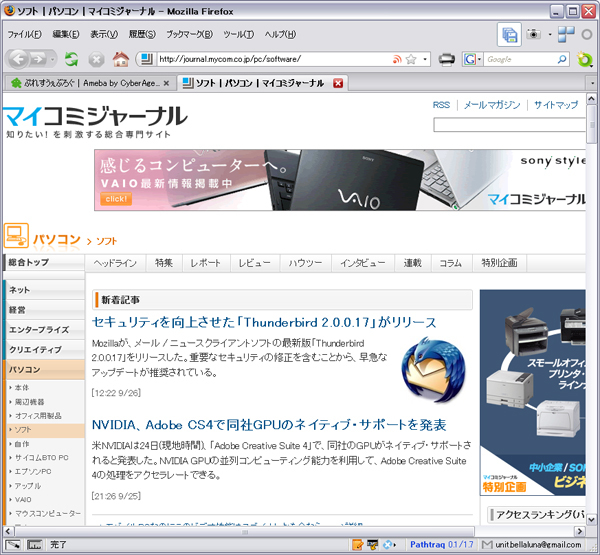This screenshot has width=600, height=555.
Task: Close the マイコミジャーナル tab with red X
Action: pos(338,83)
